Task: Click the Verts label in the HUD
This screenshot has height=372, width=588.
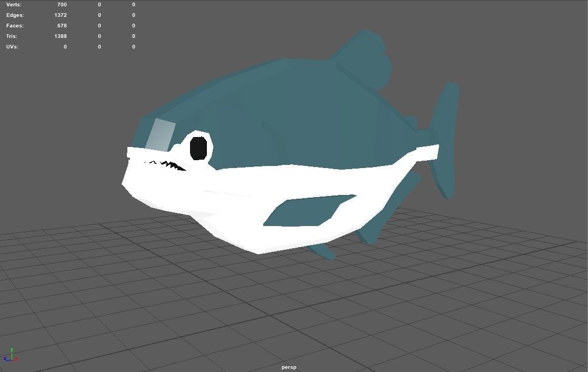Action: 14,5
